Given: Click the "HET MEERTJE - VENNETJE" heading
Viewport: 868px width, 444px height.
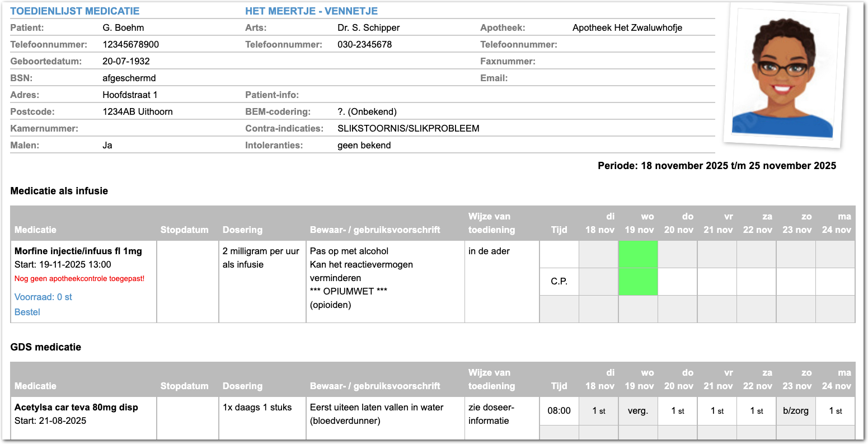Looking at the screenshot, I should click(x=311, y=11).
